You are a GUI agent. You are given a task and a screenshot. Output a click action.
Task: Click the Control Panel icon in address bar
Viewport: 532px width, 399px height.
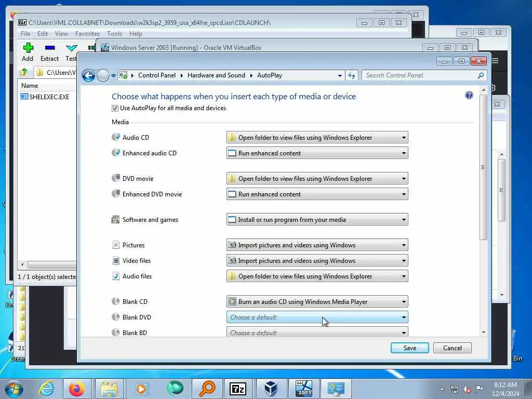(x=123, y=75)
